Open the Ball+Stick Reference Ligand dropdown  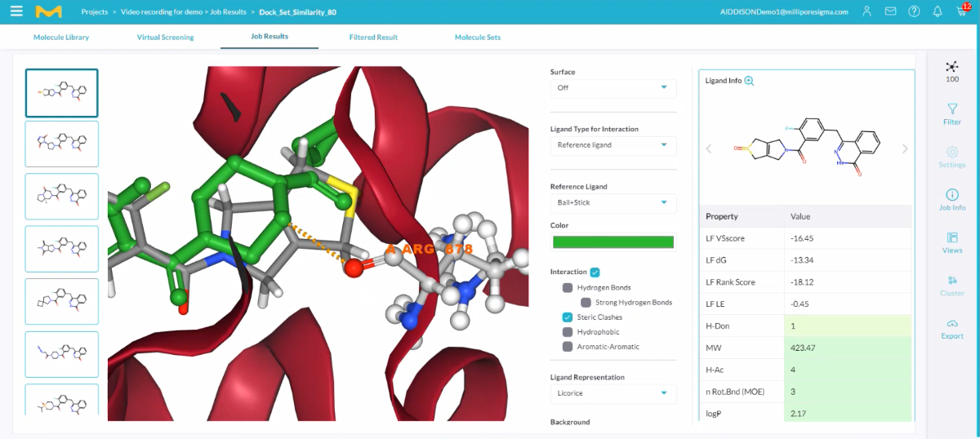click(612, 202)
